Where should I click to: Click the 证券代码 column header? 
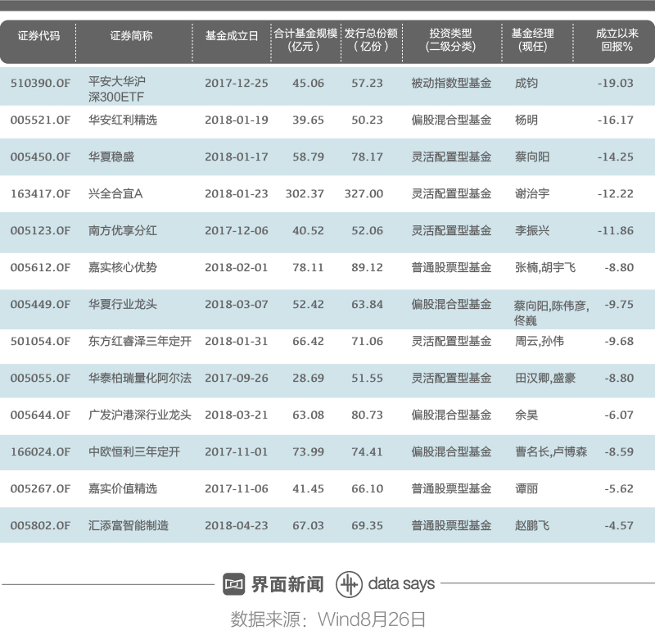click(38, 36)
